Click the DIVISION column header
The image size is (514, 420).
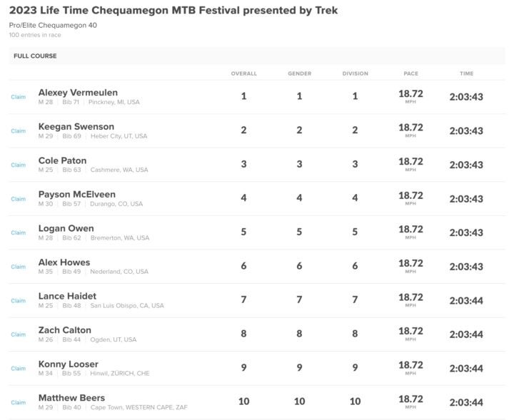click(x=356, y=73)
